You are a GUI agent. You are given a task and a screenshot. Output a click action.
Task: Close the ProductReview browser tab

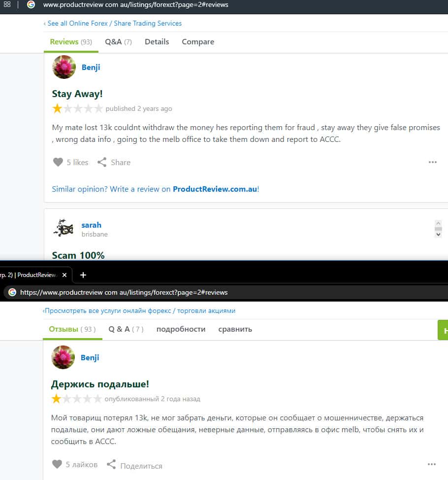[x=64, y=275]
